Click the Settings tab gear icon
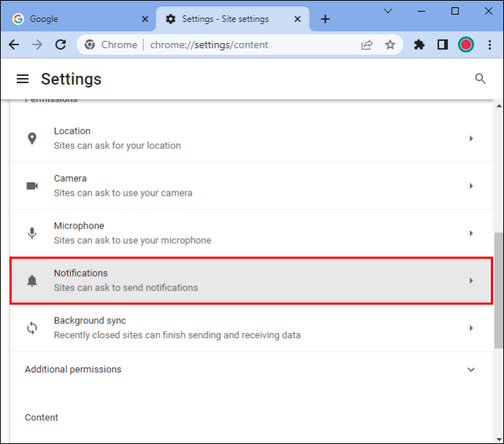This screenshot has width=504, height=444. [170, 19]
